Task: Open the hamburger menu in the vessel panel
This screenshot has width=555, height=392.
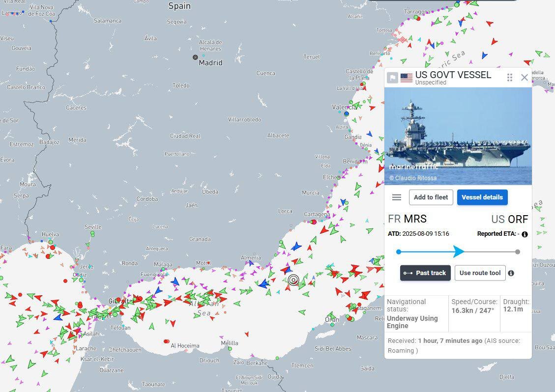Action: pyautogui.click(x=397, y=197)
